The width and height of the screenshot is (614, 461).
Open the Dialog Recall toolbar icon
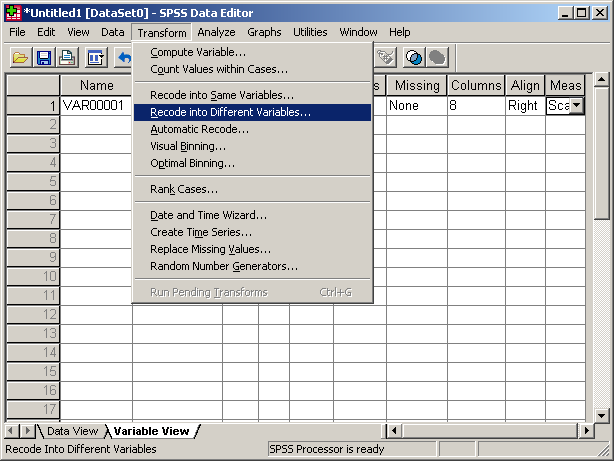(96, 58)
